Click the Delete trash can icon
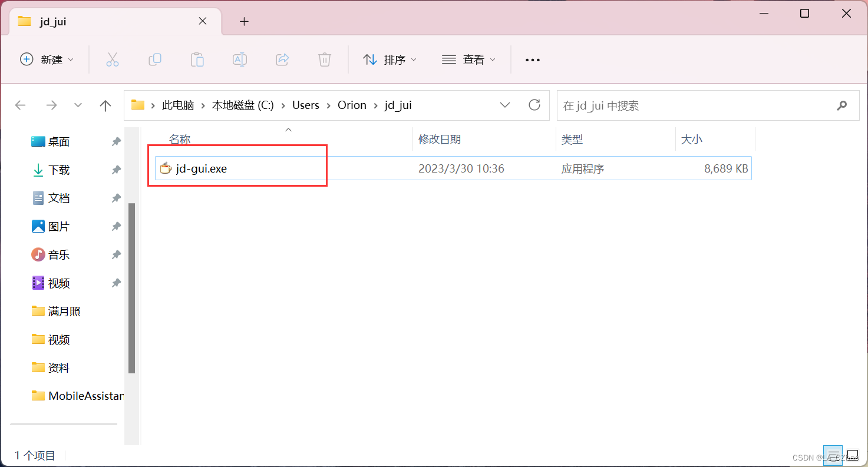 [x=325, y=59]
